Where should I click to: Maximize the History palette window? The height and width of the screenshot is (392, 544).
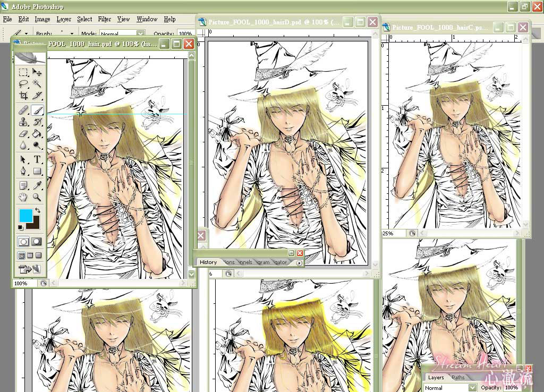pyautogui.click(x=292, y=253)
